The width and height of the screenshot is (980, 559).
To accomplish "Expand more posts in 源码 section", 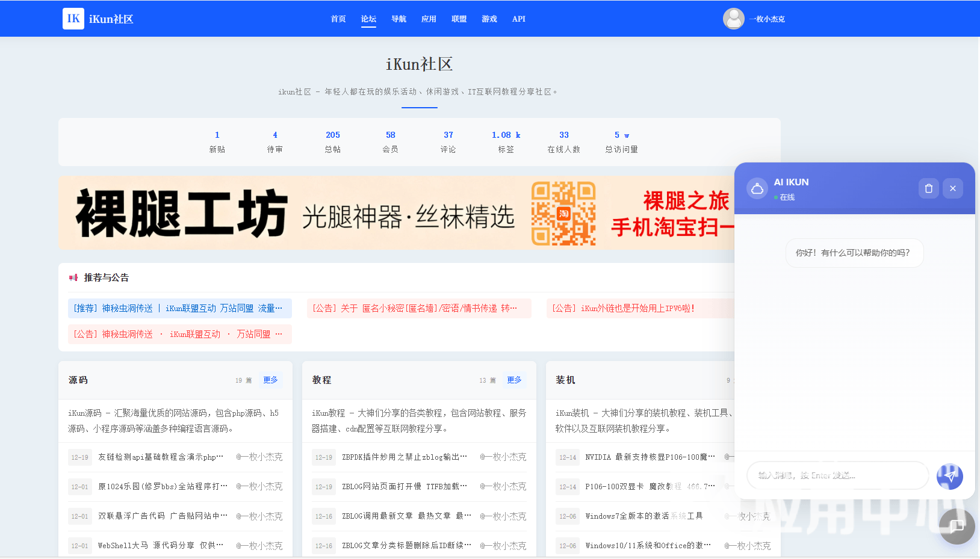I will coord(270,380).
